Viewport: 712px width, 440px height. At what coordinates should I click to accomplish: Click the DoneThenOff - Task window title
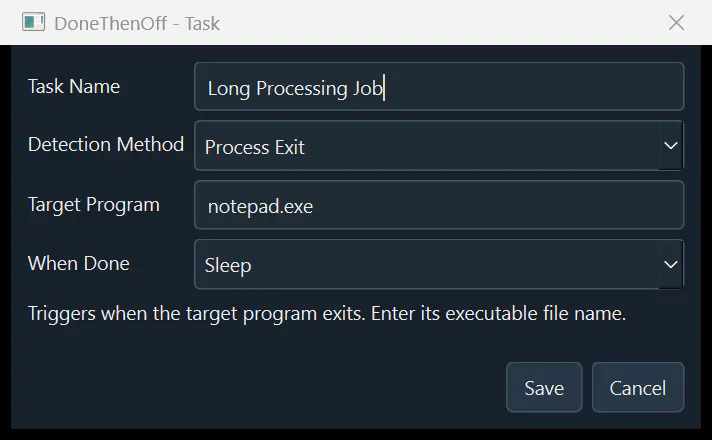tap(137, 23)
